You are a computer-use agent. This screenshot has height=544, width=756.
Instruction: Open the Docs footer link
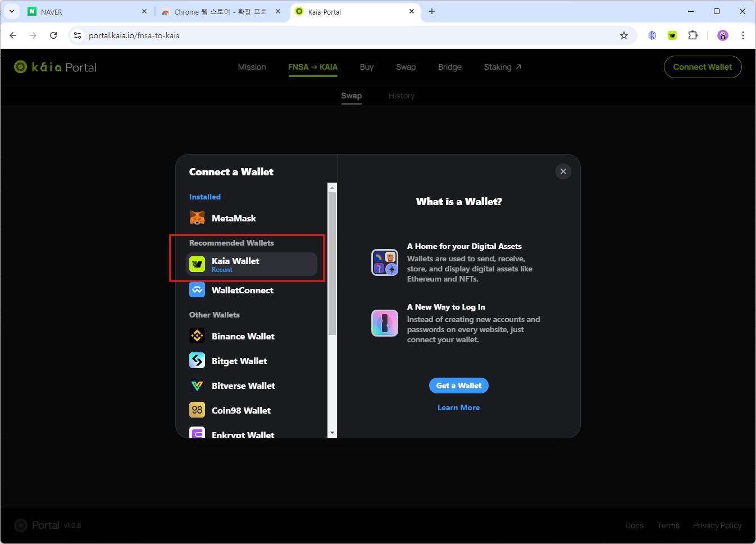click(x=635, y=525)
